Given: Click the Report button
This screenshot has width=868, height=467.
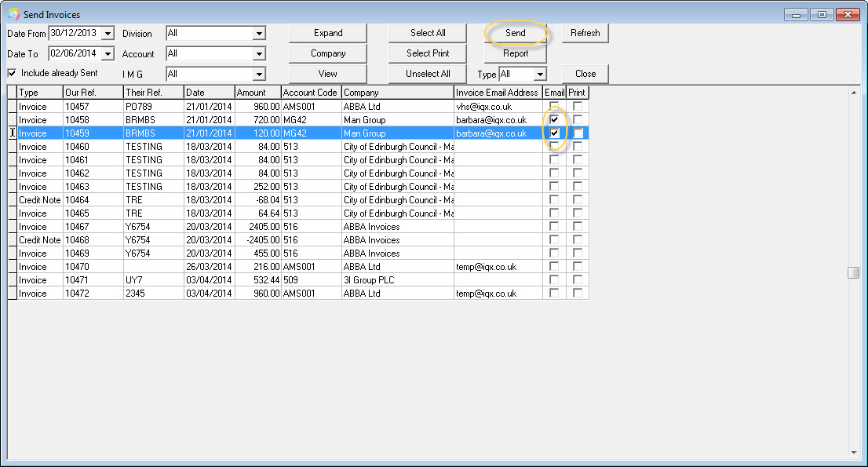Looking at the screenshot, I should tap(516, 53).
